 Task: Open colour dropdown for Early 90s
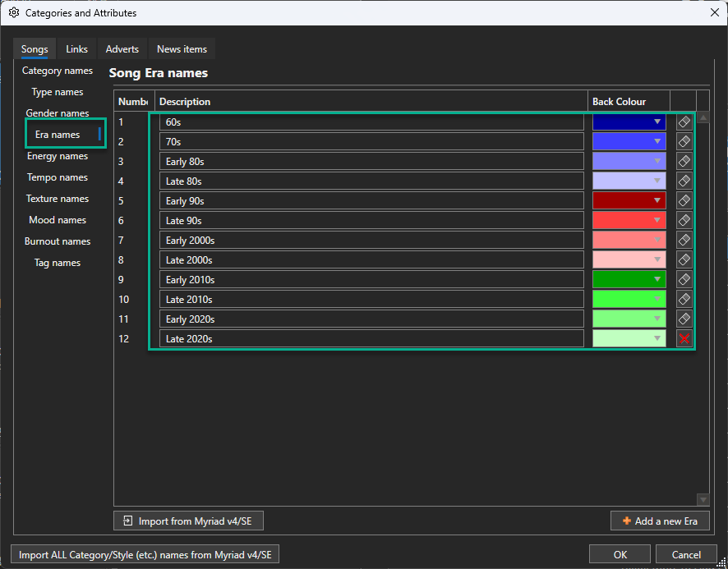click(x=629, y=200)
